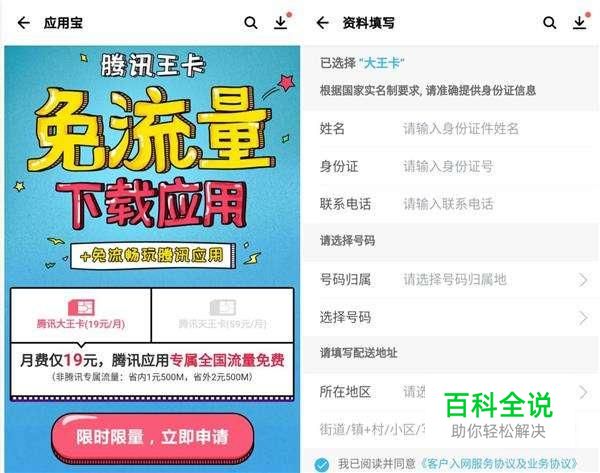This screenshot has height=473, width=600.
Task: Switch to 腾讯天王卡(59元/月) tab
Action: click(223, 315)
